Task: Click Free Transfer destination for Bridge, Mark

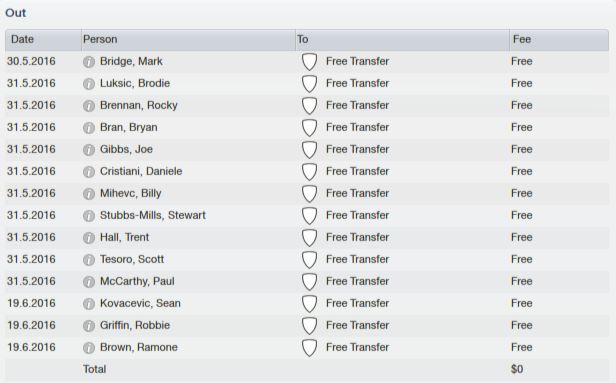Action: point(358,61)
